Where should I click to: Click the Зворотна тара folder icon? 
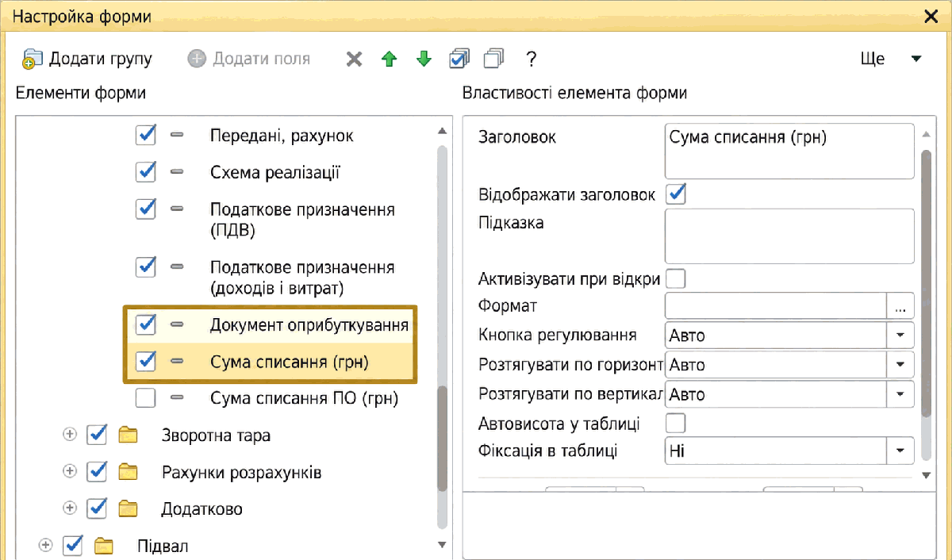pyautogui.click(x=128, y=435)
